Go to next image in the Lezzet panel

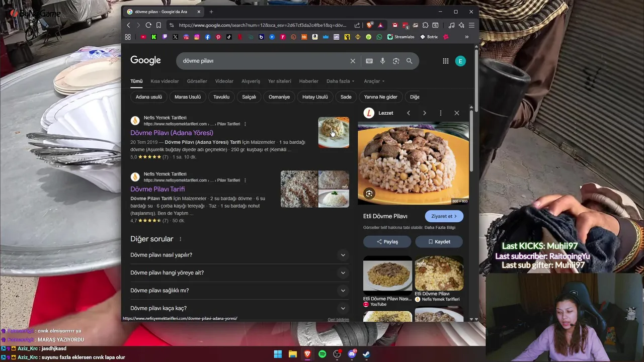425,113
